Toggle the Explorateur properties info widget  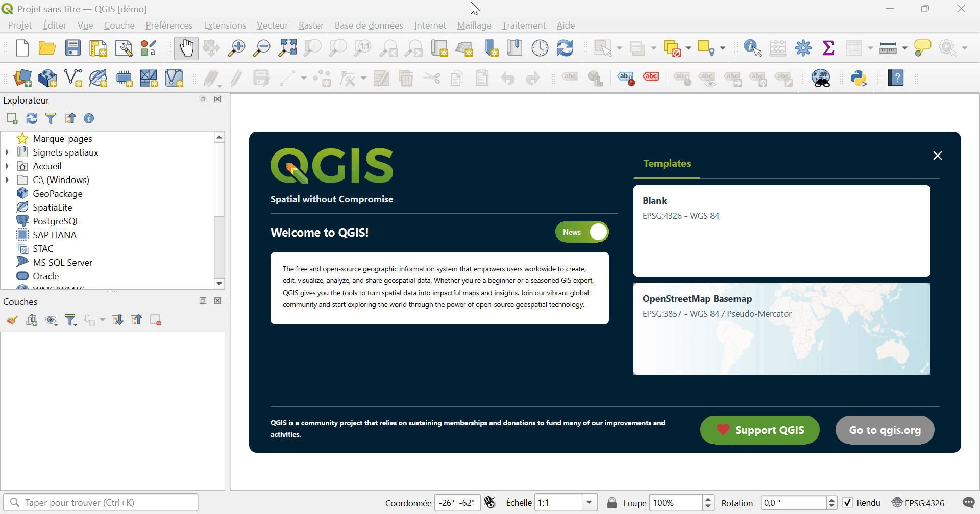point(89,118)
